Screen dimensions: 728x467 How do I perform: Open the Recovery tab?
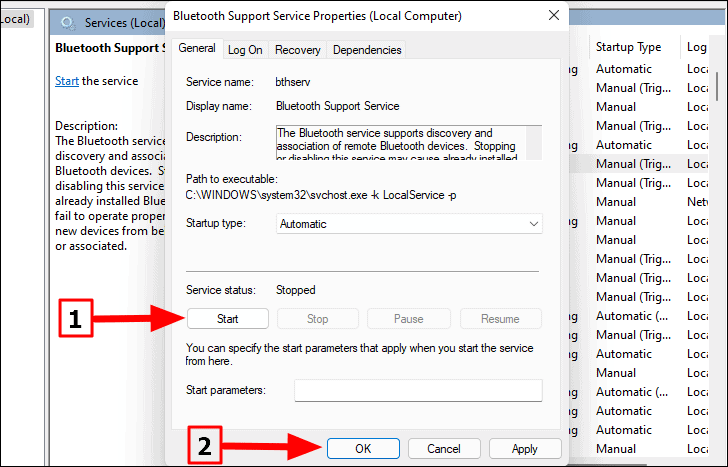(x=298, y=50)
